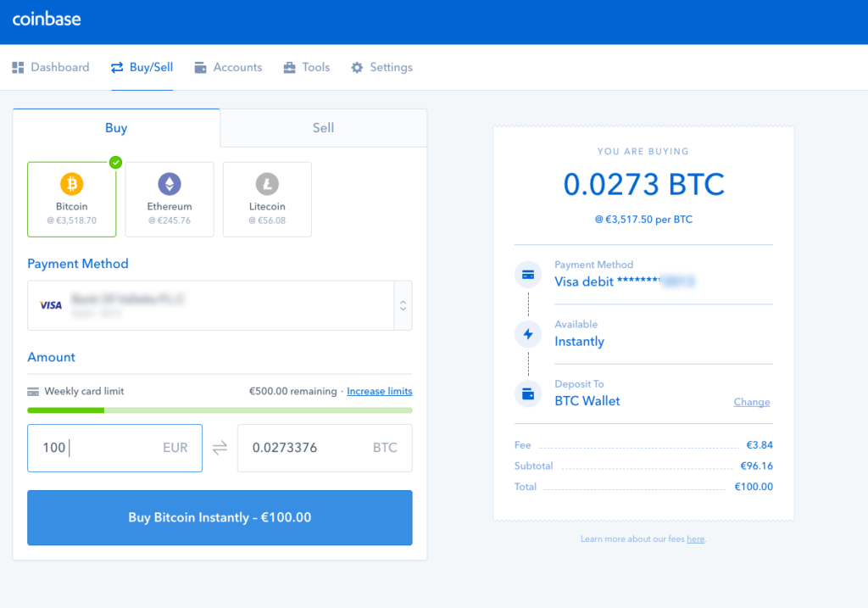Click the gray Litecoin coin icon

[x=267, y=184]
